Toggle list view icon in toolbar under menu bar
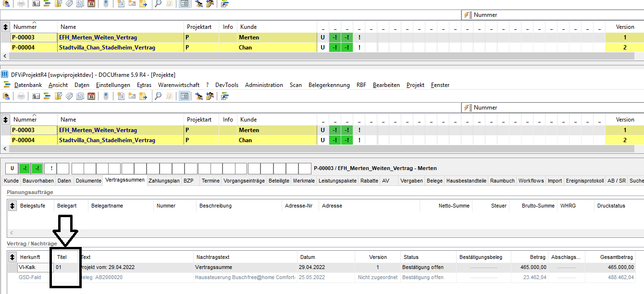644x294 pixels. point(184,96)
